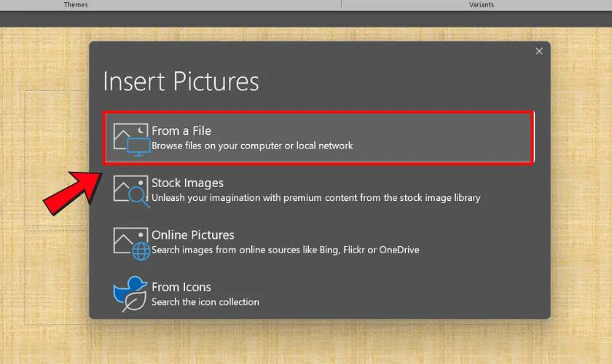Screen dimensions: 612x364
Task: Click the blue monitor badge on File icon
Action: [x=138, y=146]
